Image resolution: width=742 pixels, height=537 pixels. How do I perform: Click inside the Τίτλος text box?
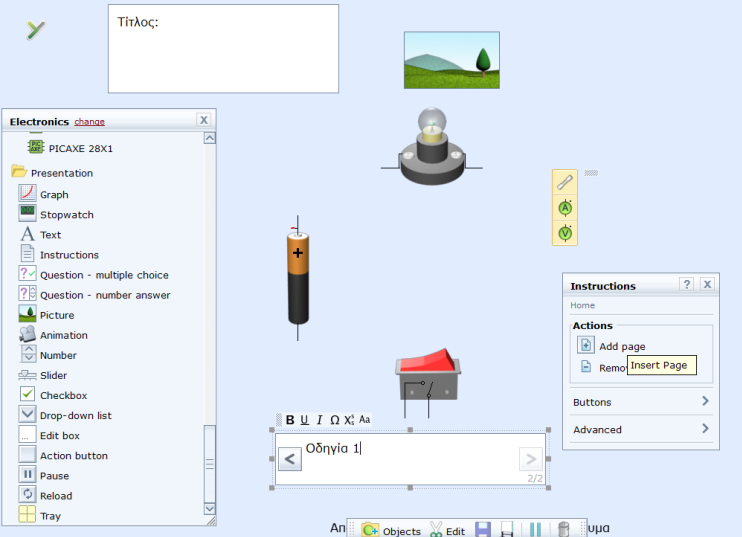click(x=223, y=49)
